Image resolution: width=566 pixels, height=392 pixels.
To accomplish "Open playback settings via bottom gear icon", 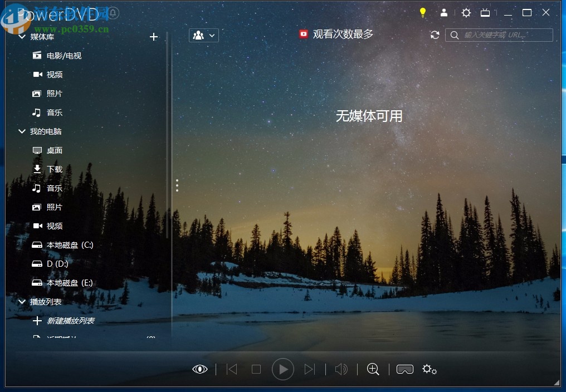I will pos(429,369).
